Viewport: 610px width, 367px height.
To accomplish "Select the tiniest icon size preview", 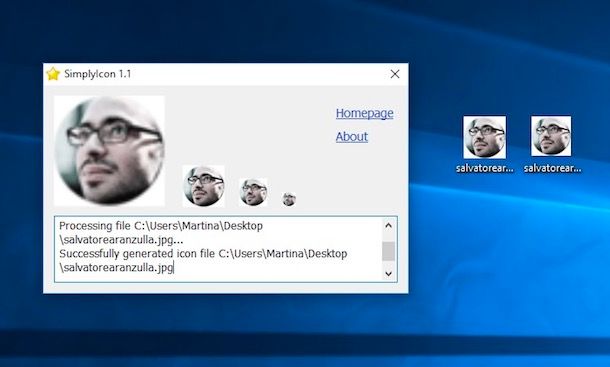I will 289,199.
